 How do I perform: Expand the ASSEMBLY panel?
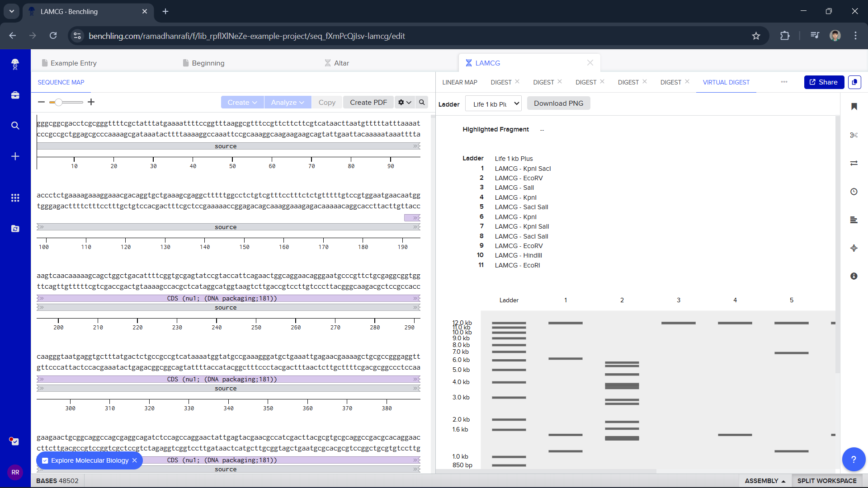coord(765,481)
